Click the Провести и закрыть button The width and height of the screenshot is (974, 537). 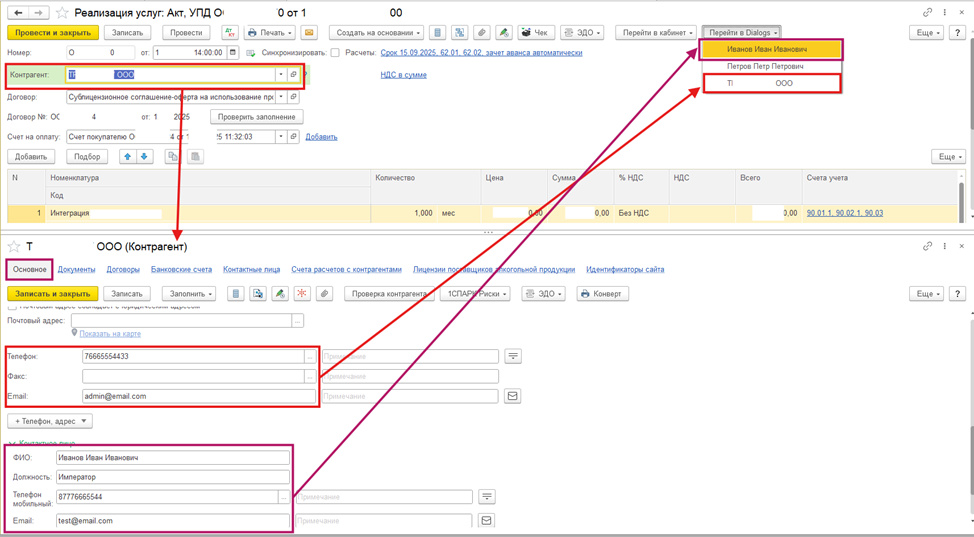click(x=53, y=33)
